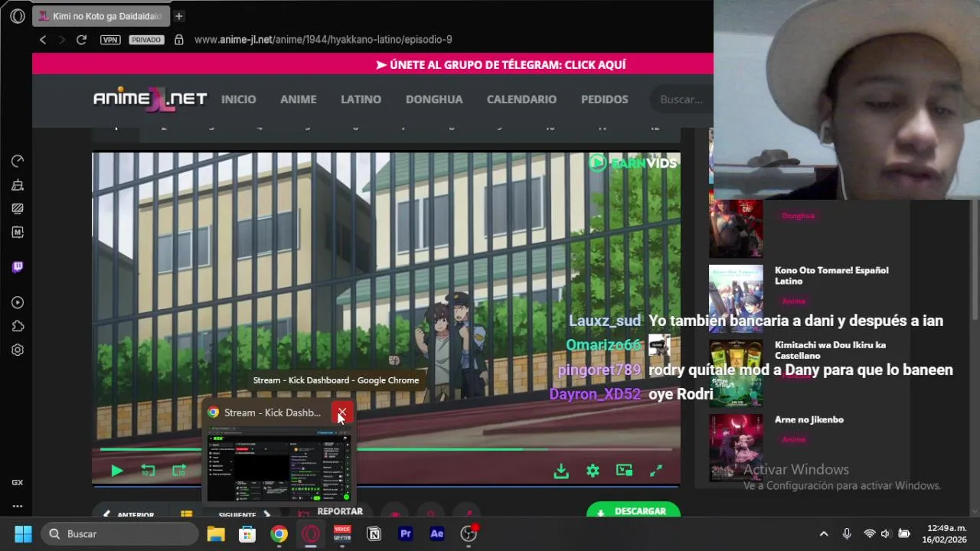Open a new browser tab

point(178,16)
